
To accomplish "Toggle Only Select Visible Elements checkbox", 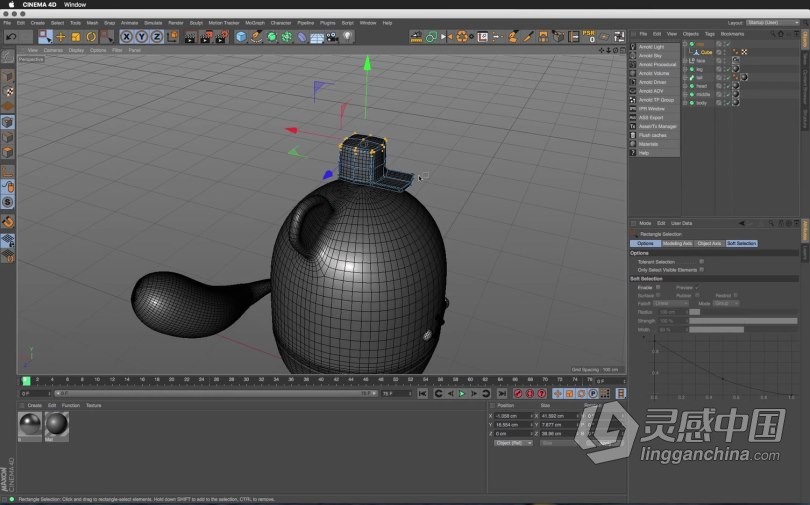I will click(x=701, y=270).
